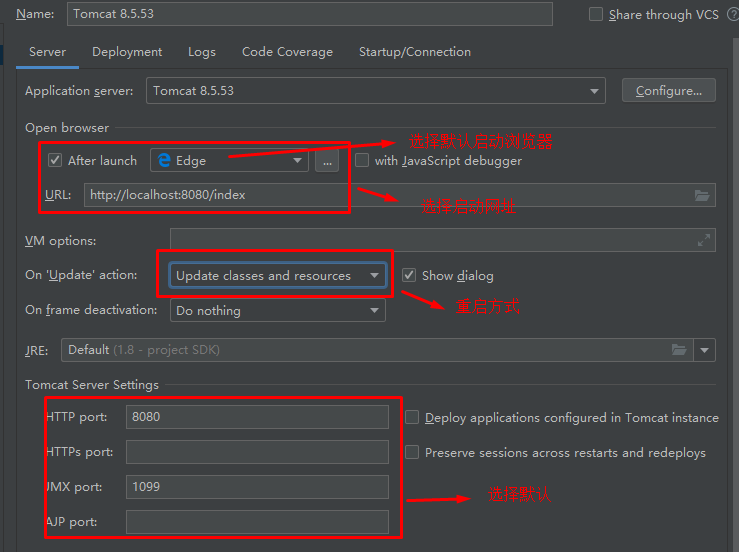Expand JRE dropdown arrow
This screenshot has width=739, height=552.
(705, 350)
